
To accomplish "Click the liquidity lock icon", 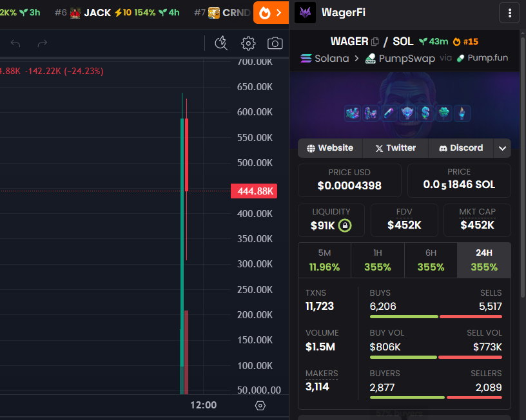I will click(x=345, y=225).
